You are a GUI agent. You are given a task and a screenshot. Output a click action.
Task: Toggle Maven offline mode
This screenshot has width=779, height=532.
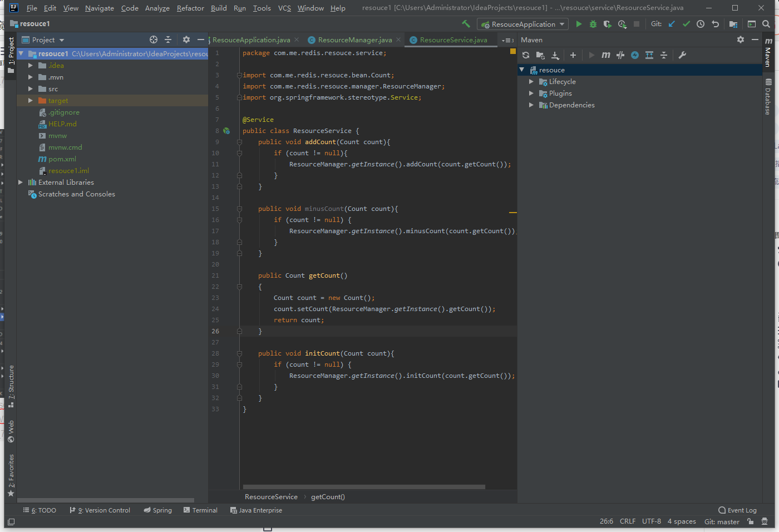pos(620,55)
